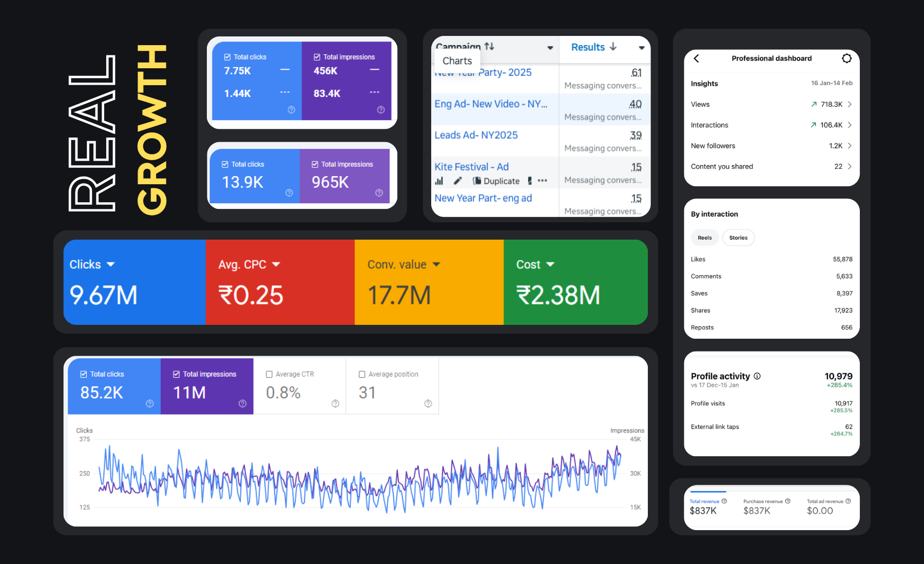Click the help icon on the 7.75K Total clicks card

(x=291, y=109)
